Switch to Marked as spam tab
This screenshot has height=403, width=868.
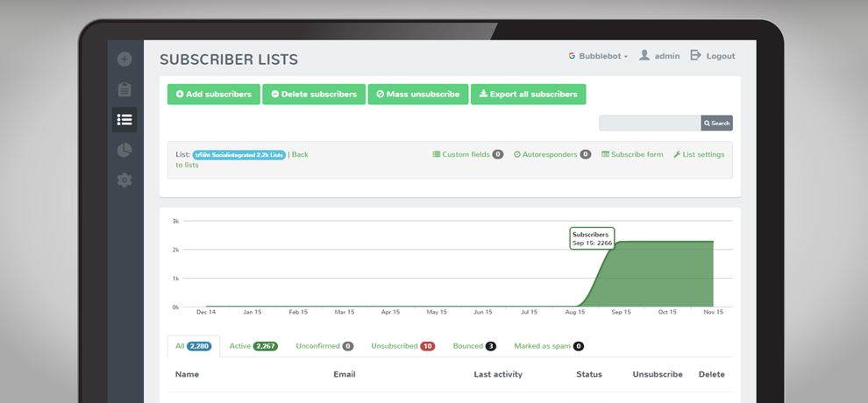[x=549, y=346]
